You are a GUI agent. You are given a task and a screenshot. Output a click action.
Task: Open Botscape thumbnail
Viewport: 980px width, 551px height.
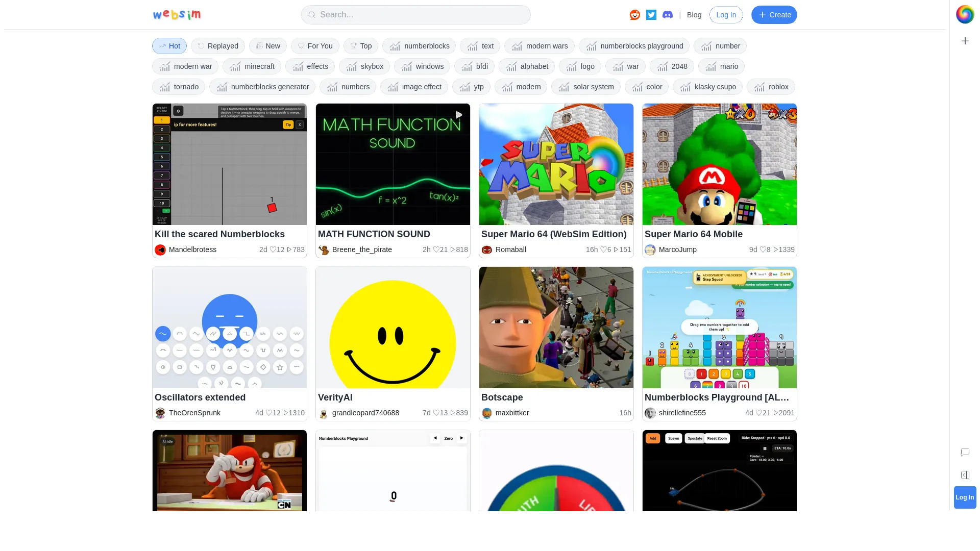[556, 328]
